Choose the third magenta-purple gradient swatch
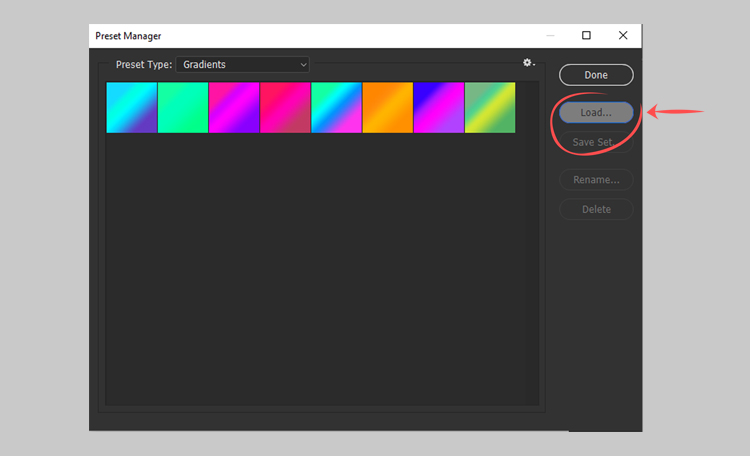This screenshot has width=750, height=456. pyautogui.click(x=234, y=107)
